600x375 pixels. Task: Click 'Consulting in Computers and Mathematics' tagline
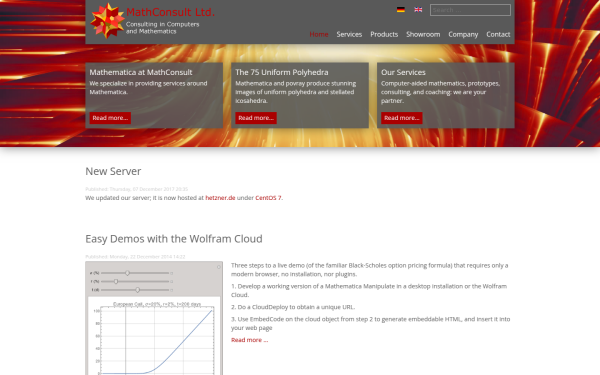pyautogui.click(x=163, y=28)
